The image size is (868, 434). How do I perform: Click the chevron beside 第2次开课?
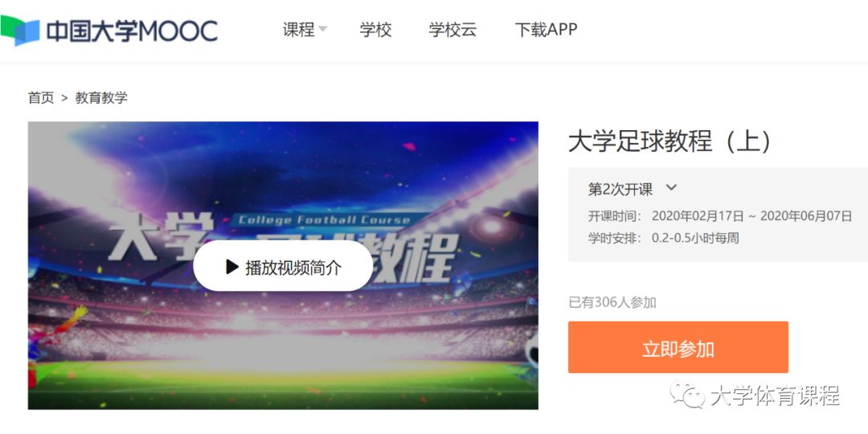(671, 187)
